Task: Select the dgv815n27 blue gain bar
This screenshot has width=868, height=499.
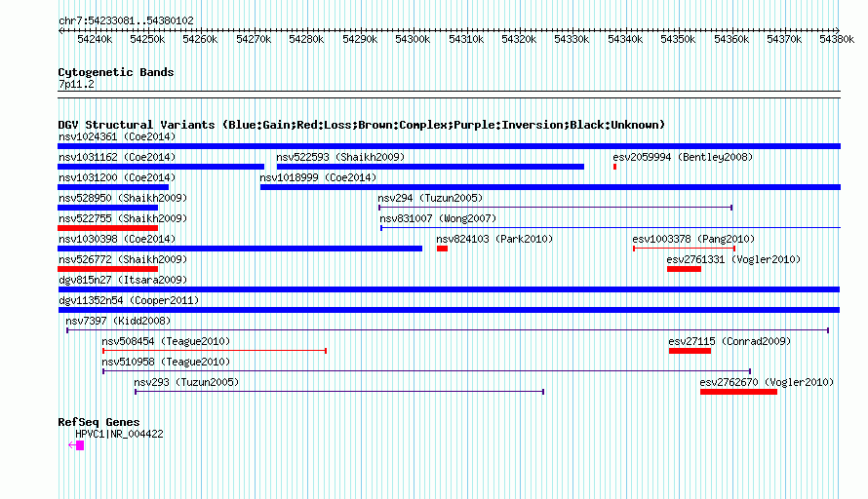Action: pos(449,289)
